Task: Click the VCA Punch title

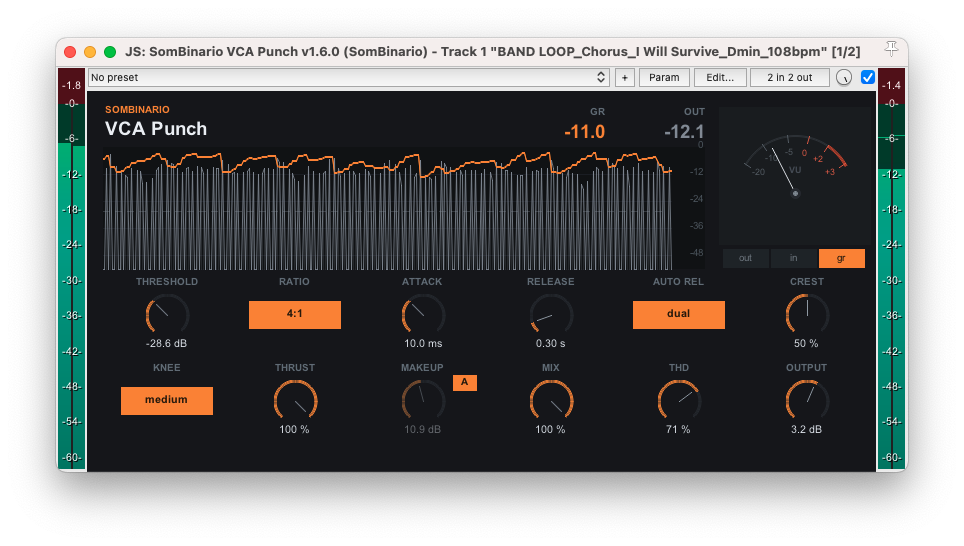Action: coord(156,129)
